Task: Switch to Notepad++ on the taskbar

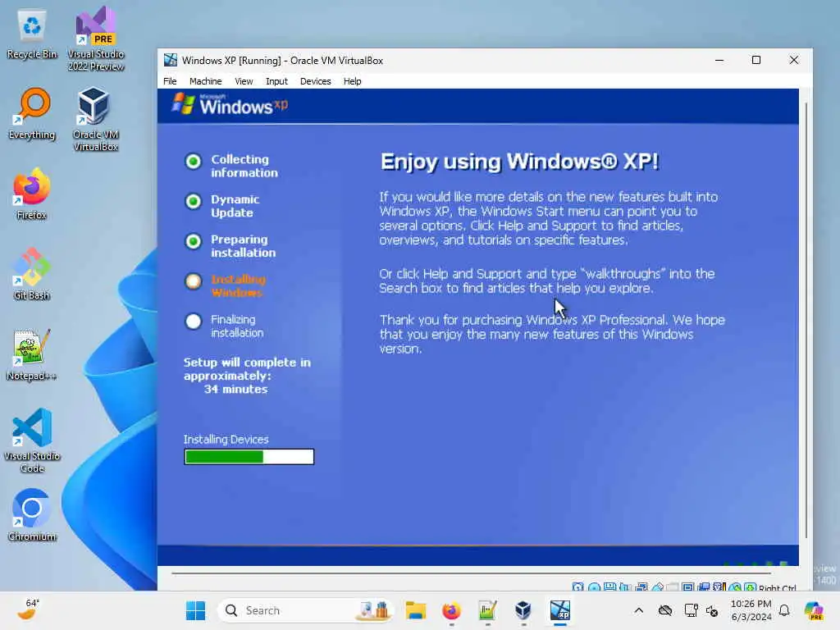Action: coord(487,610)
